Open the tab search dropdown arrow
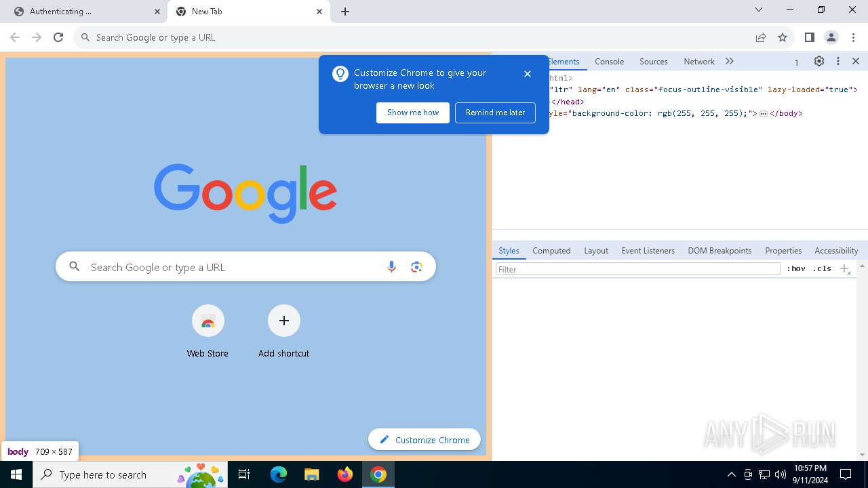This screenshot has height=488, width=868. [x=759, y=9]
